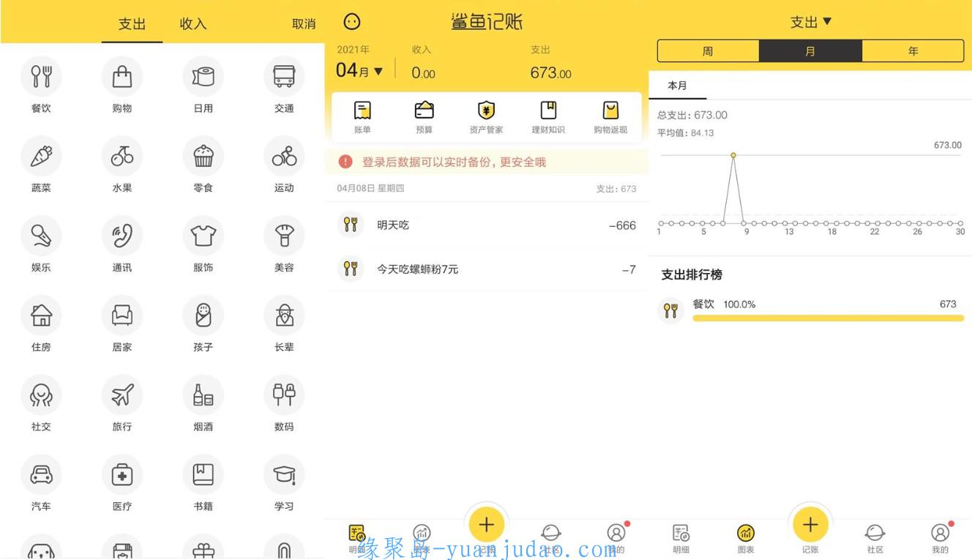Choose the 汽车 car category
This screenshot has height=560, width=972.
click(41, 475)
